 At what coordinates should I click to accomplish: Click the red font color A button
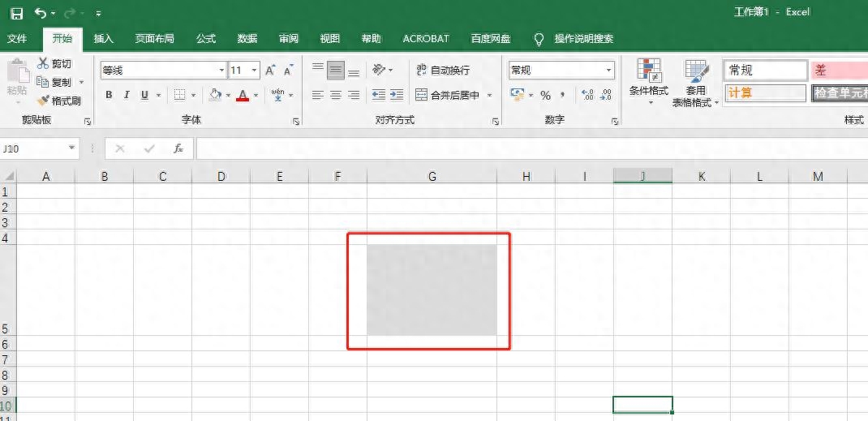click(x=242, y=95)
